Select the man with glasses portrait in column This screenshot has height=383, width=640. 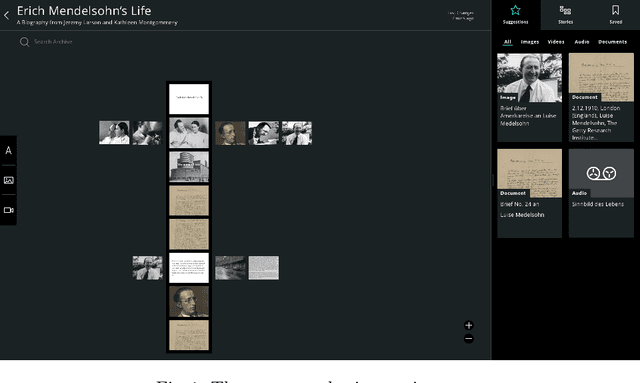189,301
